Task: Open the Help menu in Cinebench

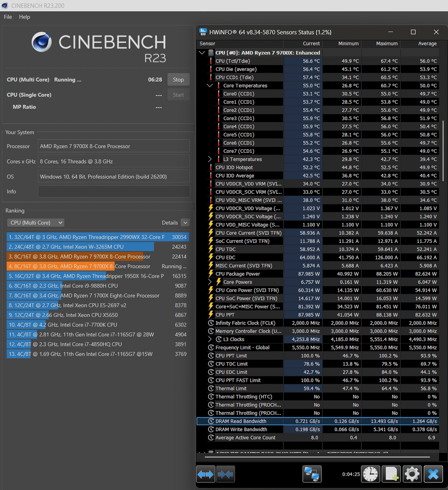Action: coord(24,17)
